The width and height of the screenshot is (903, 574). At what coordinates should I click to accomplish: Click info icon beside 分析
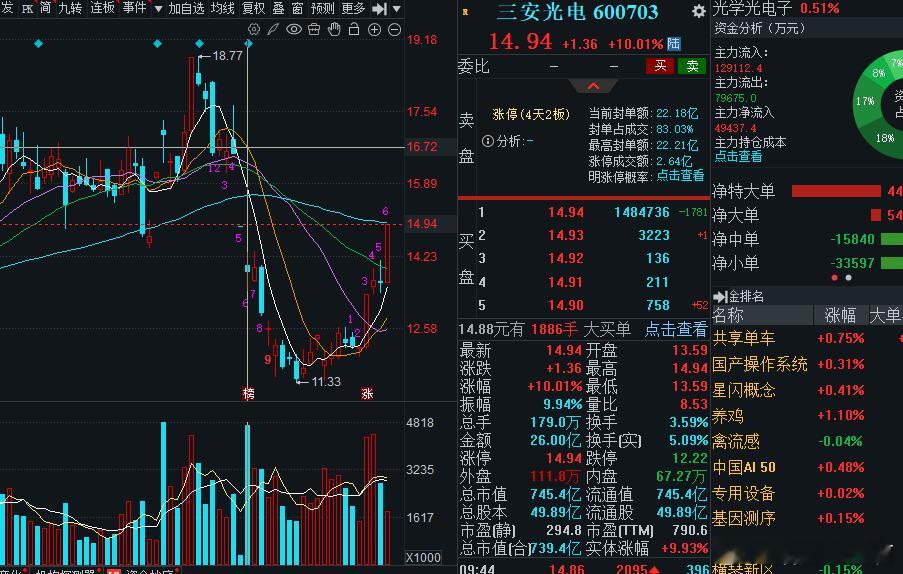pyautogui.click(x=487, y=140)
